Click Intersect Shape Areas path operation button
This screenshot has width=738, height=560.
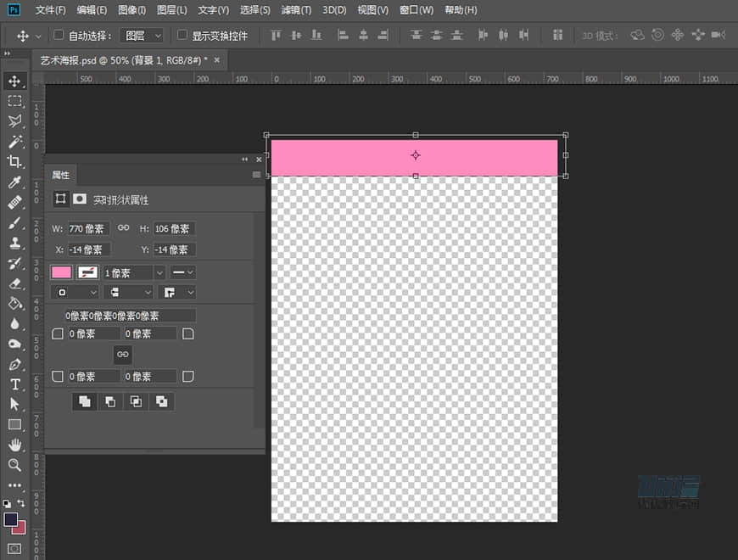pos(136,401)
